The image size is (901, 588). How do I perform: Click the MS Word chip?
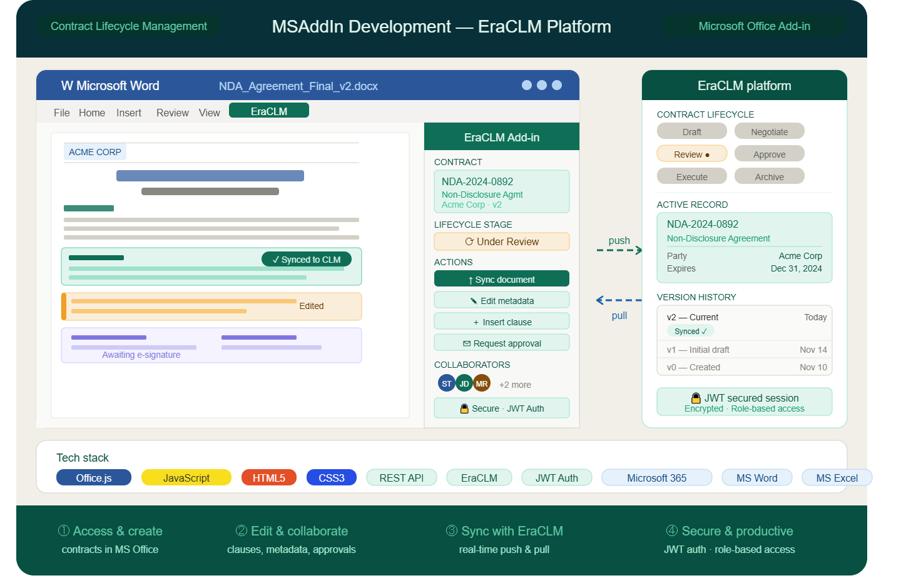(x=757, y=478)
